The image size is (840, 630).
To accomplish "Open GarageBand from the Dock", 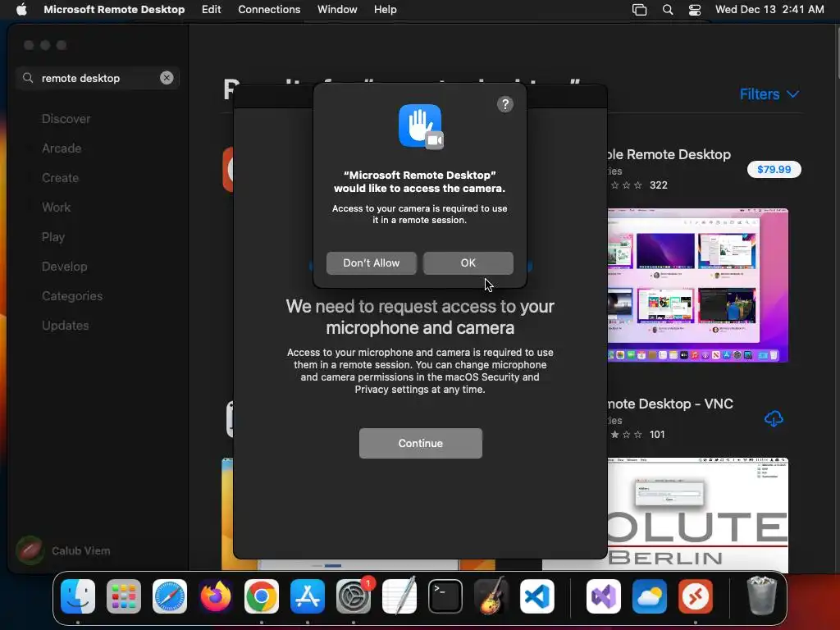I will pyautogui.click(x=491, y=596).
